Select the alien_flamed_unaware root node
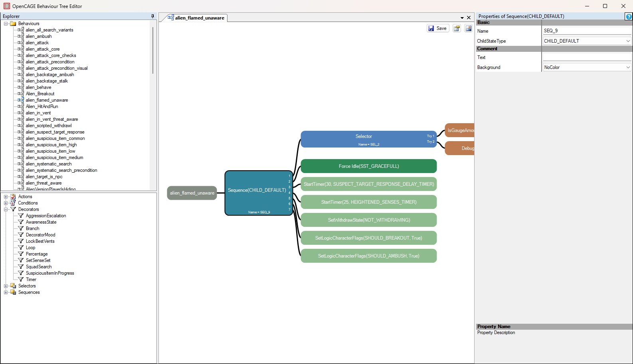The width and height of the screenshot is (633, 364). (192, 193)
